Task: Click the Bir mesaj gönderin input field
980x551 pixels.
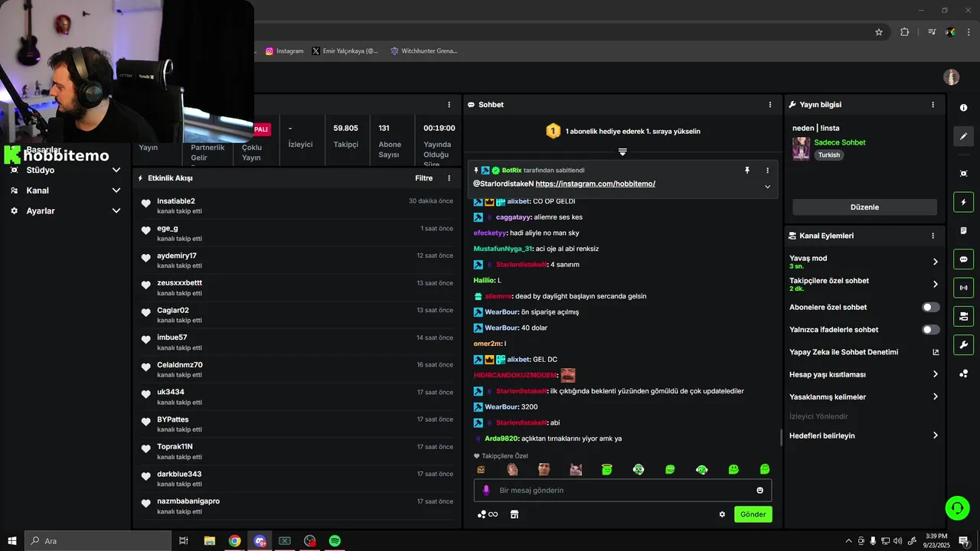Action: 623,491
